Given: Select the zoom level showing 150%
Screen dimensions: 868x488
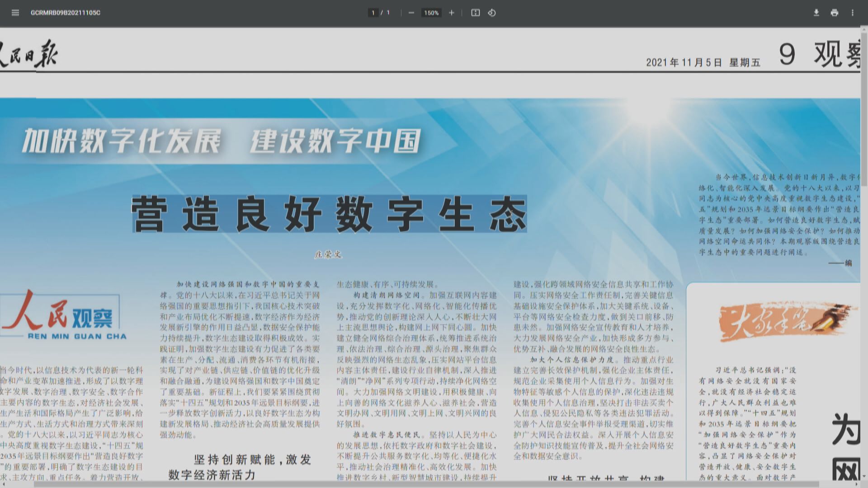Looking at the screenshot, I should tap(430, 13).
